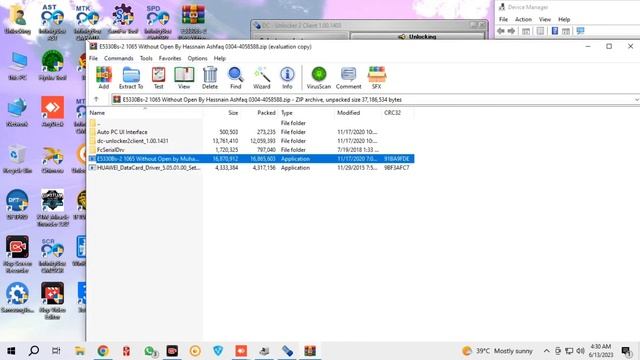Open the Favorites menu
640x360 pixels.
(170, 58)
